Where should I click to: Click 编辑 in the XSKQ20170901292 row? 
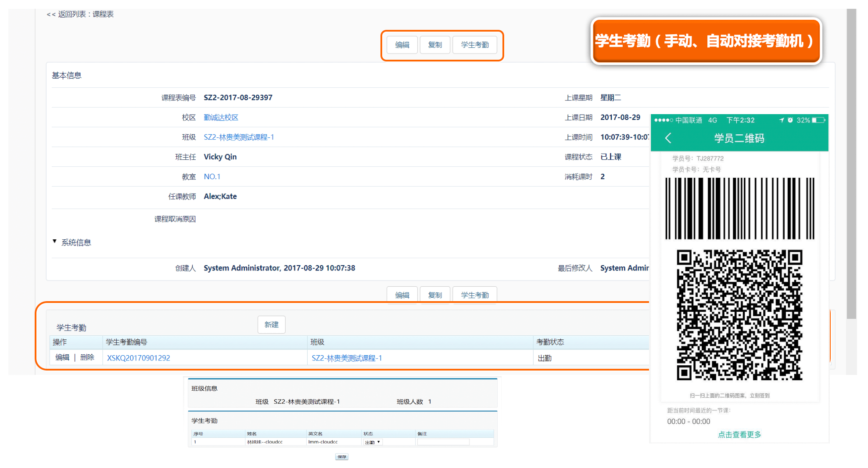point(62,357)
